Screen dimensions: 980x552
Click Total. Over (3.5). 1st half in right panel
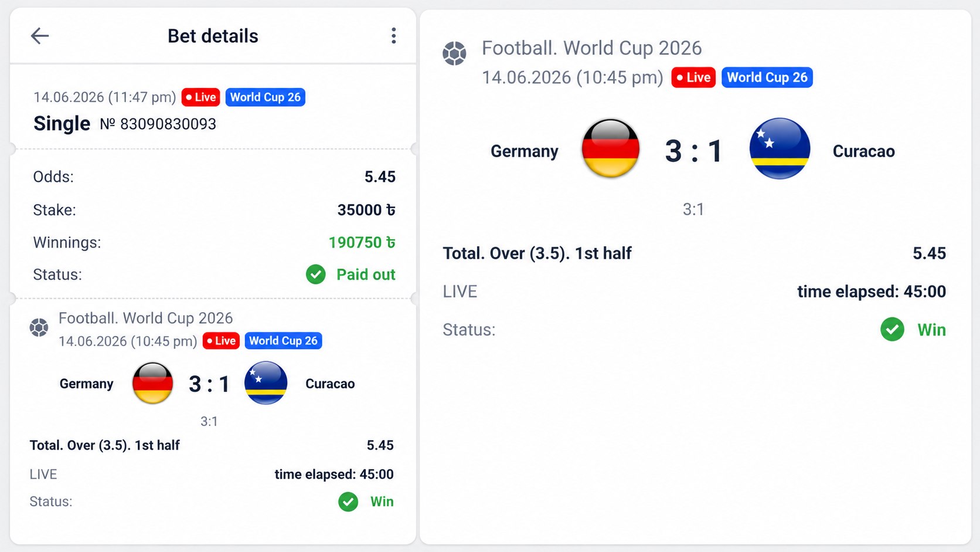[537, 253]
